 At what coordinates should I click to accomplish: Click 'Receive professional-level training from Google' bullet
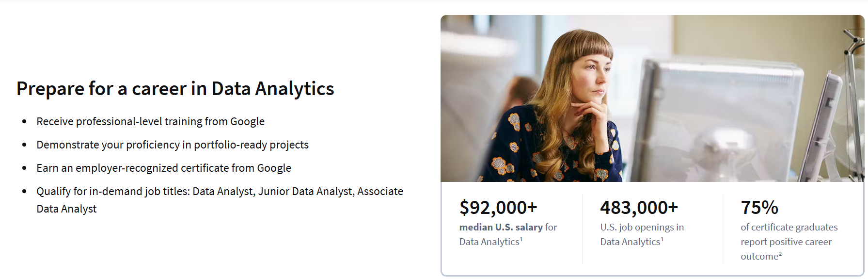pyautogui.click(x=150, y=121)
